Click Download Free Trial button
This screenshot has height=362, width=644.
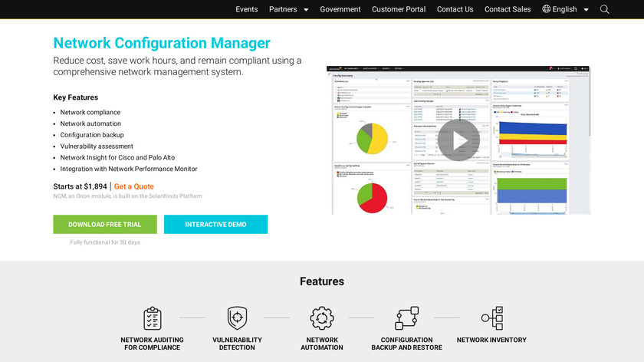pyautogui.click(x=105, y=225)
